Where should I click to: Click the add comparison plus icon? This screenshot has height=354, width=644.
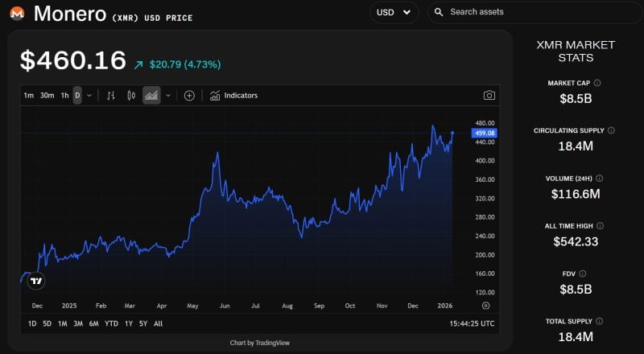click(x=189, y=96)
